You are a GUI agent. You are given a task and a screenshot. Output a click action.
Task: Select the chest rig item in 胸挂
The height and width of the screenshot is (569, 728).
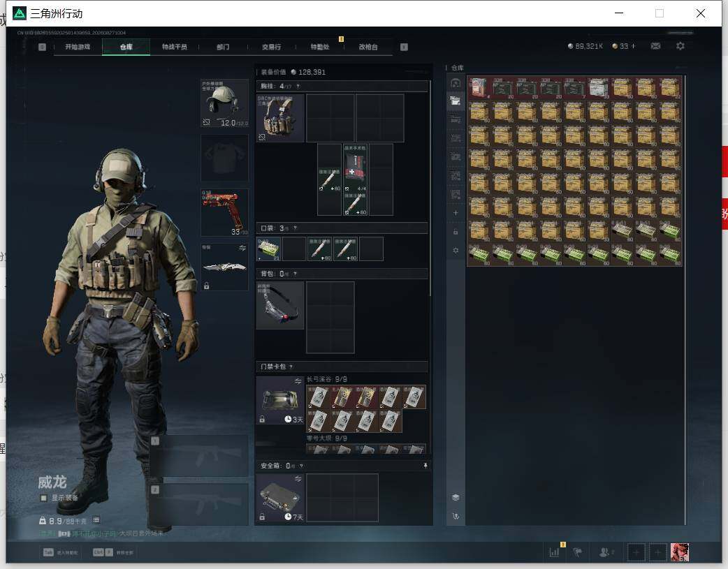click(280, 118)
